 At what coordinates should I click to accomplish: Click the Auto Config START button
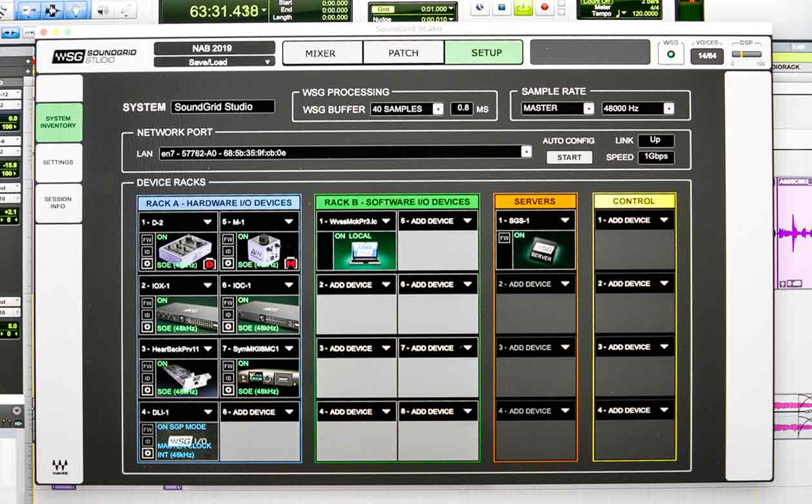pos(569,157)
